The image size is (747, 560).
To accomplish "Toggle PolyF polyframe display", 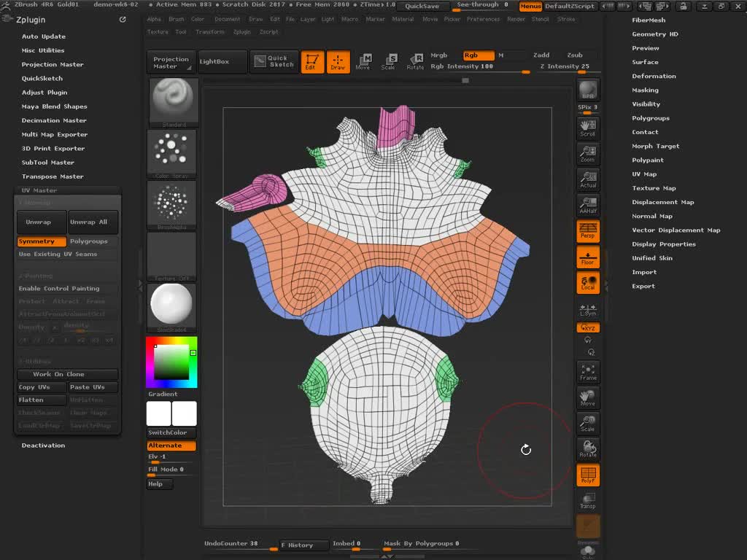I will (588, 475).
